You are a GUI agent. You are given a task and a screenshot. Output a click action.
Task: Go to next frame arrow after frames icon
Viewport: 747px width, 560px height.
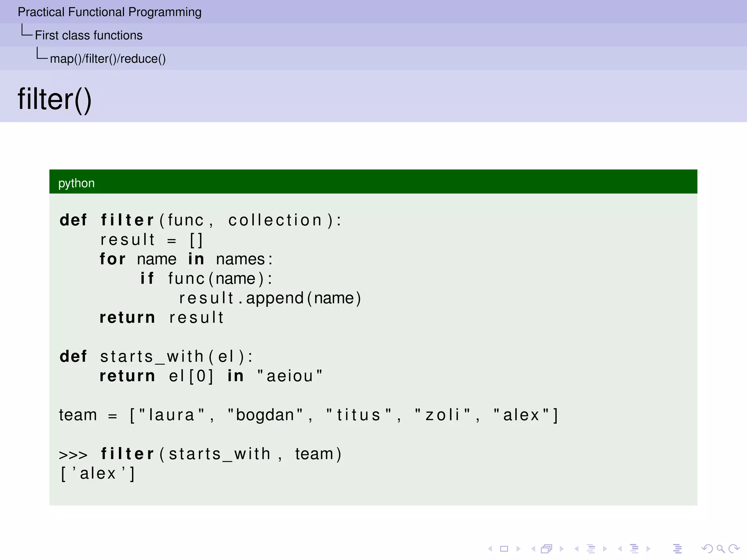[x=562, y=549]
